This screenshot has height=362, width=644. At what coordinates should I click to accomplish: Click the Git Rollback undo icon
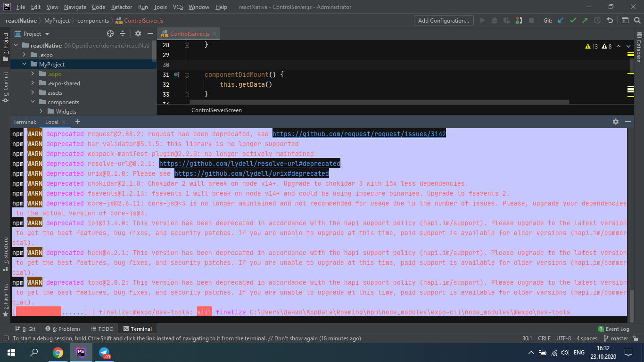tap(610, 20)
